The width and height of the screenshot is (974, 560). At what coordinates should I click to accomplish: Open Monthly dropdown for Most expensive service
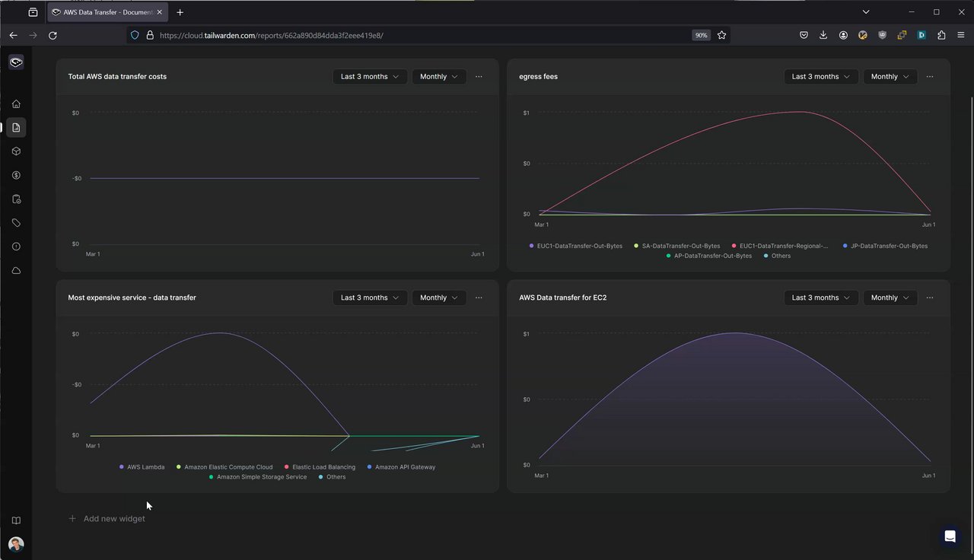point(439,297)
